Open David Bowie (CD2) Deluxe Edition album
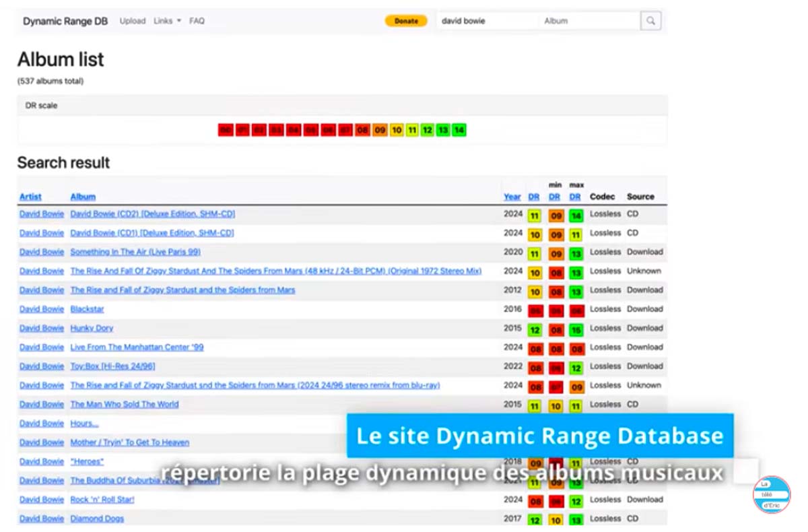The height and width of the screenshot is (532, 808). (x=153, y=214)
